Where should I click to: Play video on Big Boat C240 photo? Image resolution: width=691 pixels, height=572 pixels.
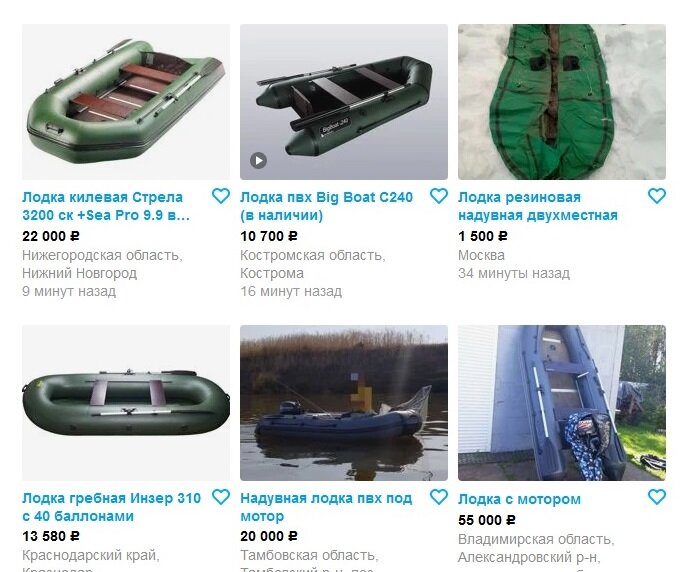[259, 160]
